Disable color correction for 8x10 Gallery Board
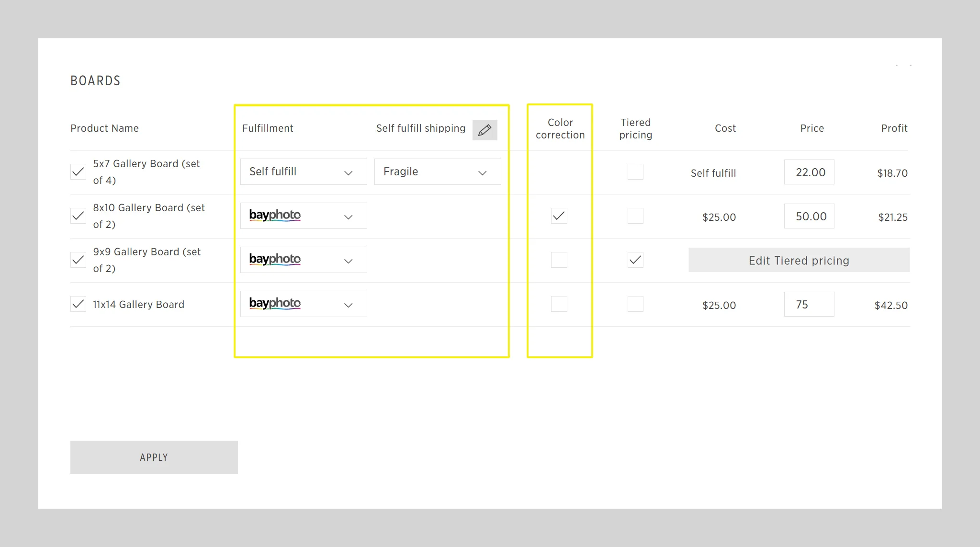The image size is (980, 547). pos(559,216)
